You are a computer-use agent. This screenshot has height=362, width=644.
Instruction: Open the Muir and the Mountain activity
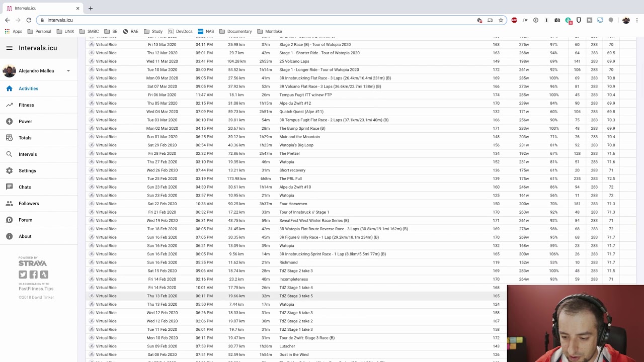pos(299,137)
